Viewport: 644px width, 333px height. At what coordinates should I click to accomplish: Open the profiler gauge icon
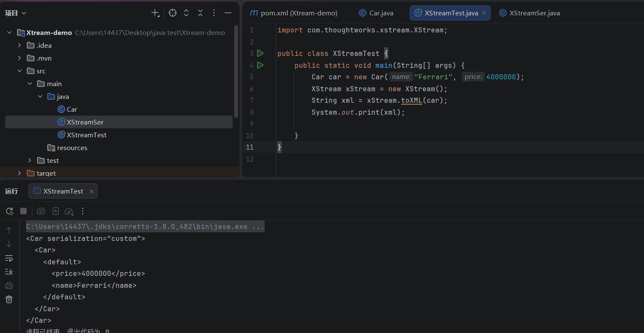click(69, 211)
